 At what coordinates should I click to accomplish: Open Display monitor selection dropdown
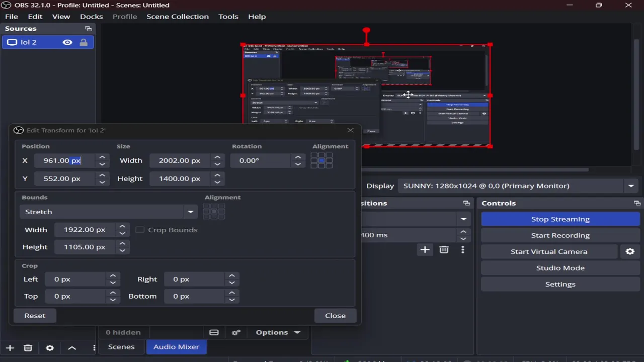(x=519, y=186)
